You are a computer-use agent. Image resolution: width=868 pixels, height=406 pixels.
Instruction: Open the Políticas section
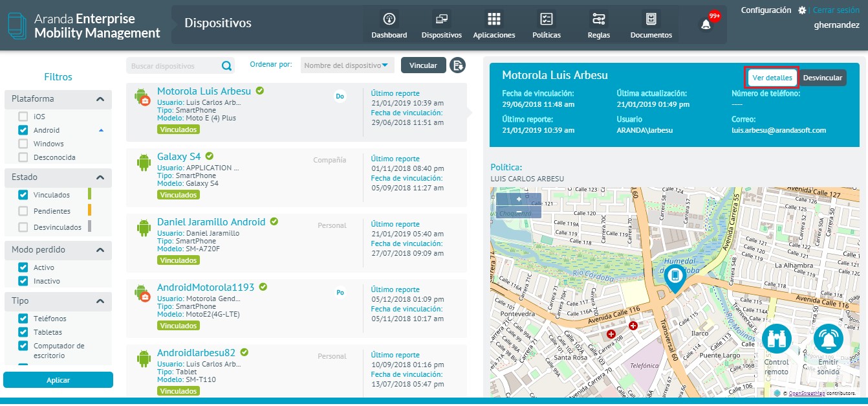tap(547, 25)
